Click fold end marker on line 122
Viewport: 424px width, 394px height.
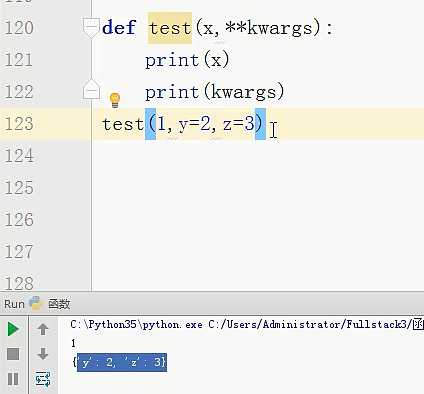[x=91, y=90]
